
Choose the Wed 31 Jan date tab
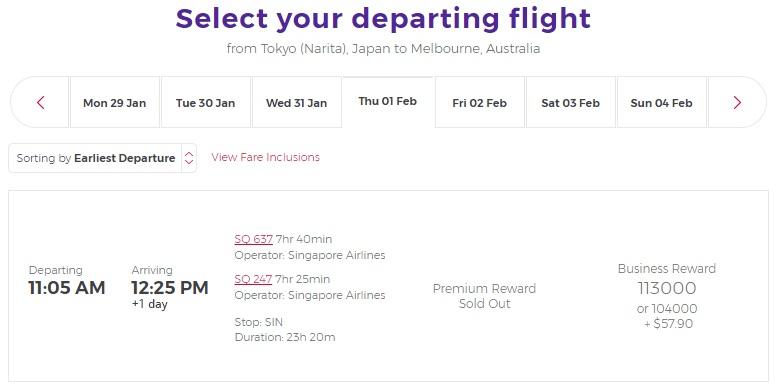(297, 103)
